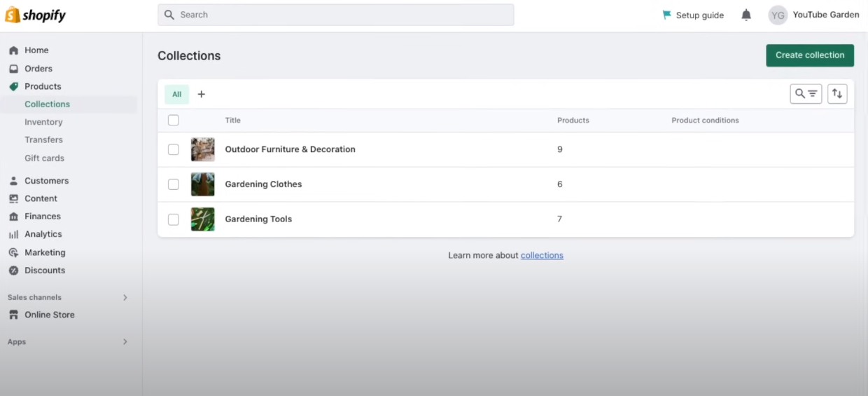Add a new view with plus icon

202,94
